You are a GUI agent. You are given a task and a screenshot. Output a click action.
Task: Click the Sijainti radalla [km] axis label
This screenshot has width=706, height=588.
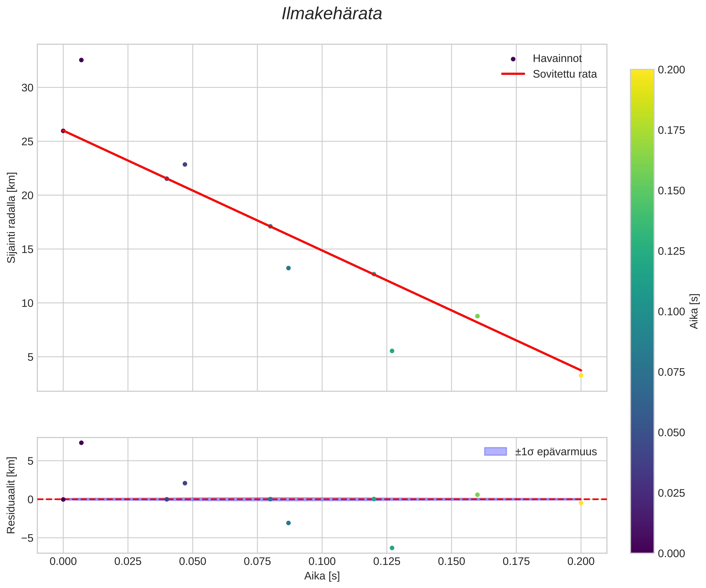coord(12,218)
